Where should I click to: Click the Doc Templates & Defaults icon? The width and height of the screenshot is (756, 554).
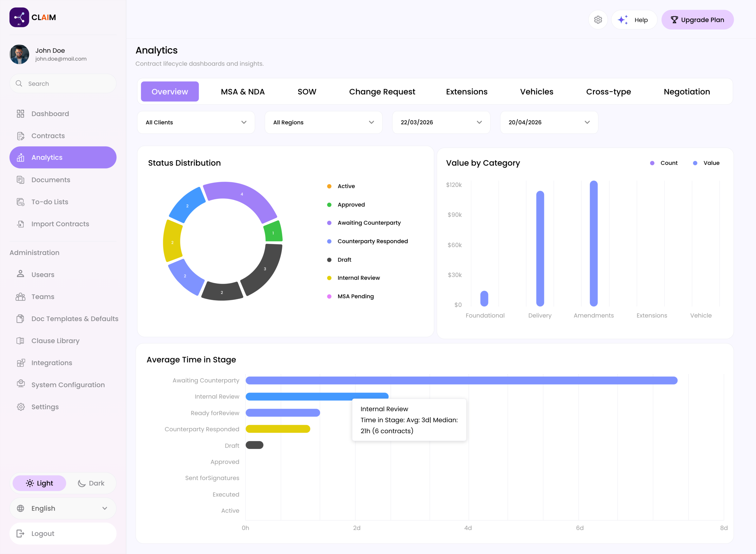(20, 318)
